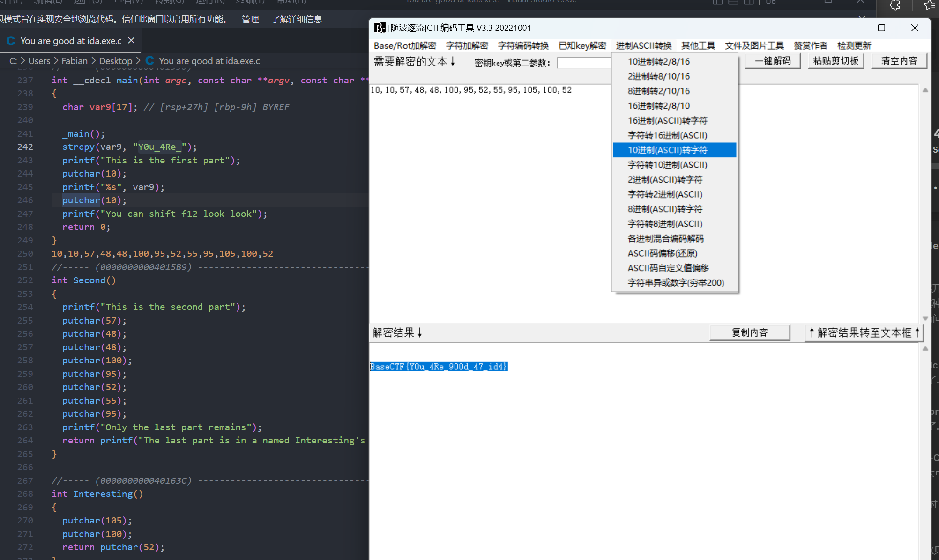This screenshot has width=939, height=560.
Task: Click Users in VS Code breadcrumb
Action: (x=39, y=61)
